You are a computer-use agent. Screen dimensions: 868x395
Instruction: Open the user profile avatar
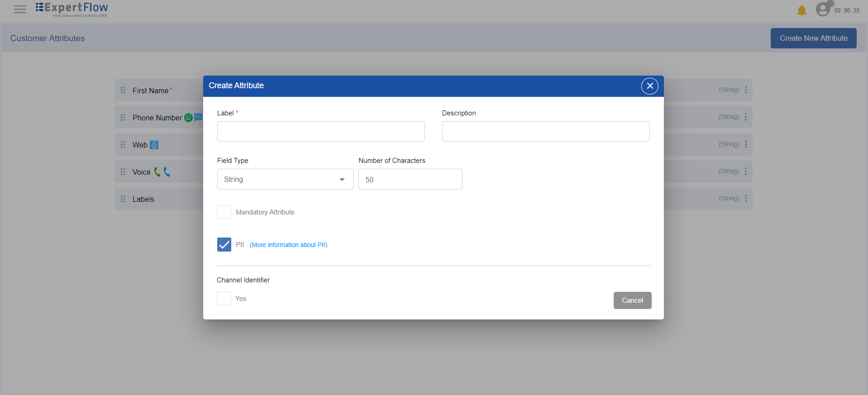click(823, 10)
